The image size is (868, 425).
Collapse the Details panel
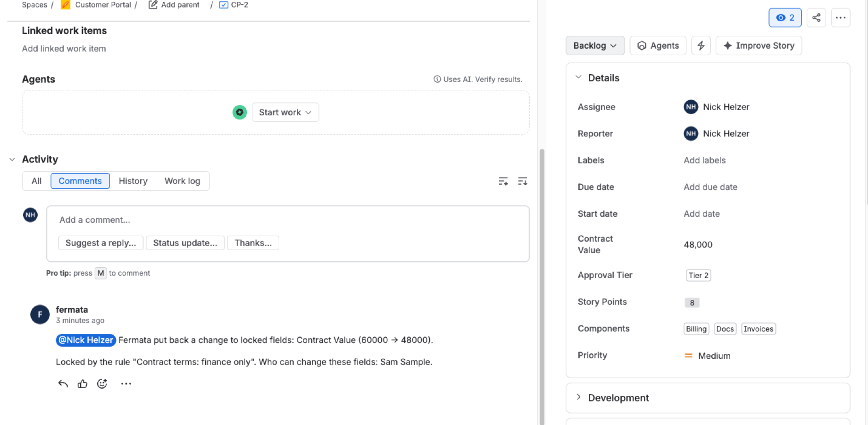pos(578,77)
